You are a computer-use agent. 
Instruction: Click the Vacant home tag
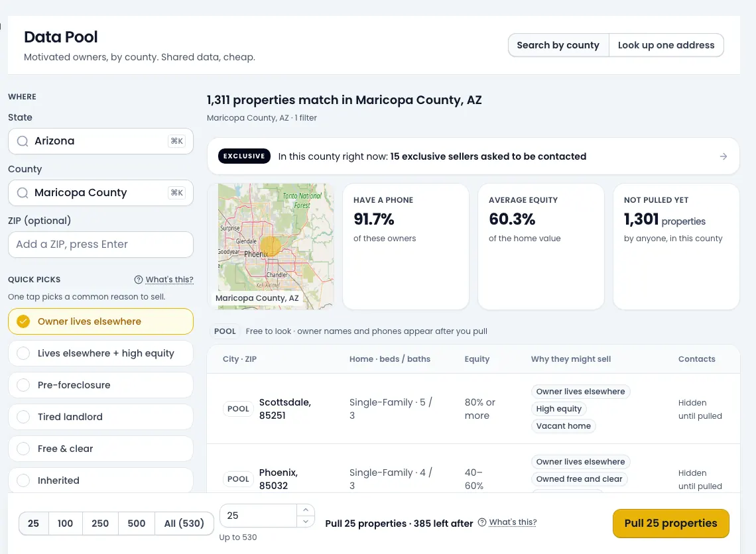(563, 426)
